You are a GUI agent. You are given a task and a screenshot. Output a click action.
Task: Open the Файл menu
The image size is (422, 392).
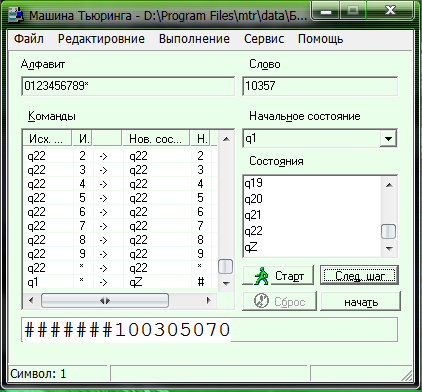click(29, 39)
